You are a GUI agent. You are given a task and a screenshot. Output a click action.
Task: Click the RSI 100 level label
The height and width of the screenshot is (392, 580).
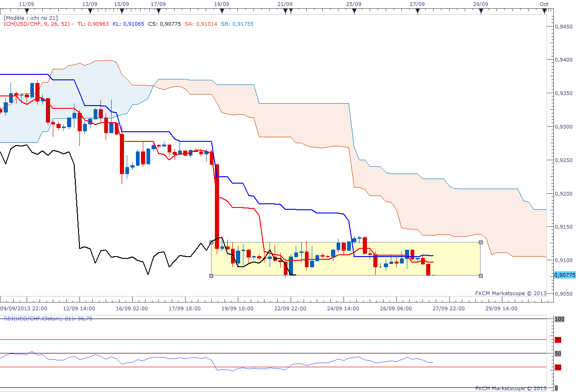pos(559,319)
